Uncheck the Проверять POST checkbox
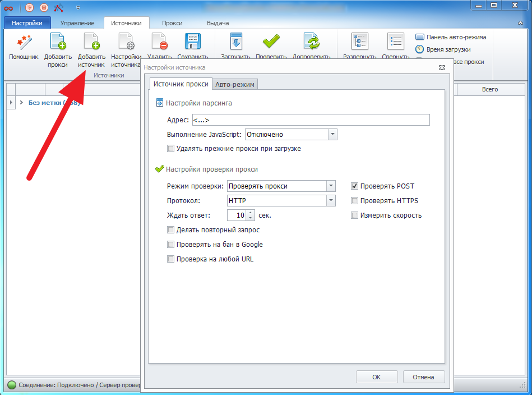 355,186
